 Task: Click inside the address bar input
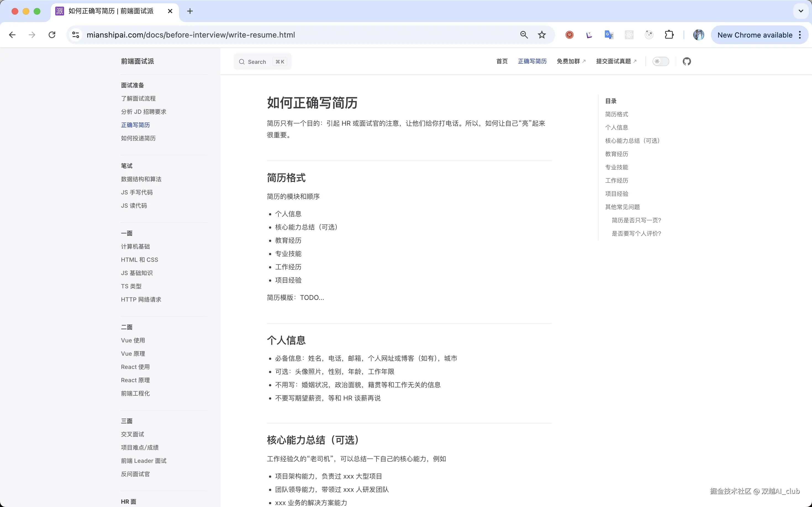tap(268, 35)
